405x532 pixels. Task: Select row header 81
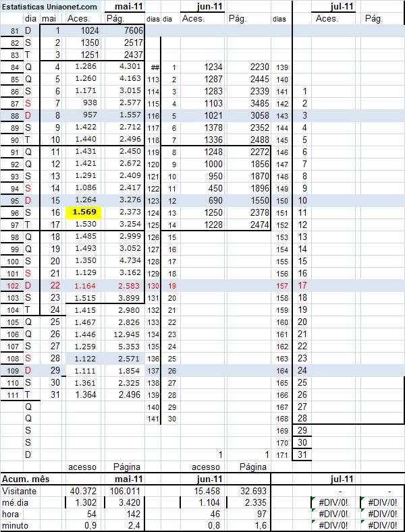click(x=11, y=31)
